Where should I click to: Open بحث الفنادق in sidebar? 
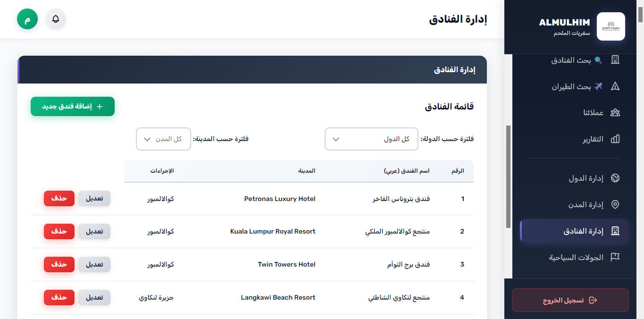coord(574,60)
